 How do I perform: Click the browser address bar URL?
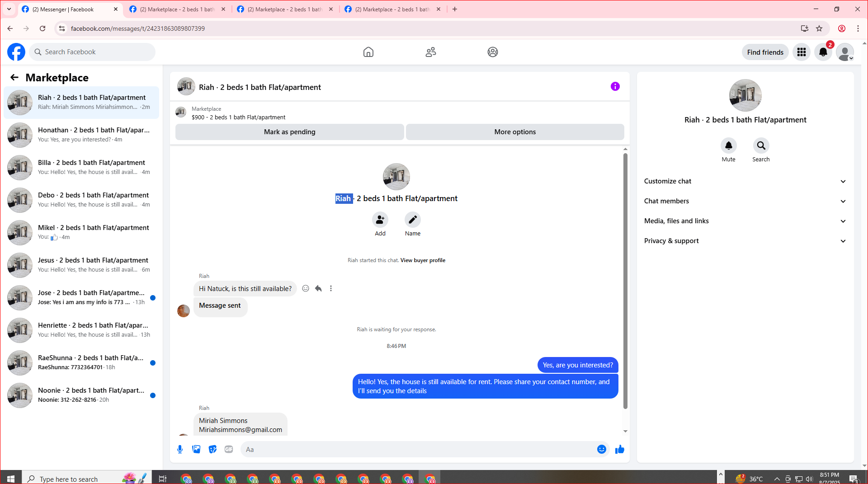point(138,28)
